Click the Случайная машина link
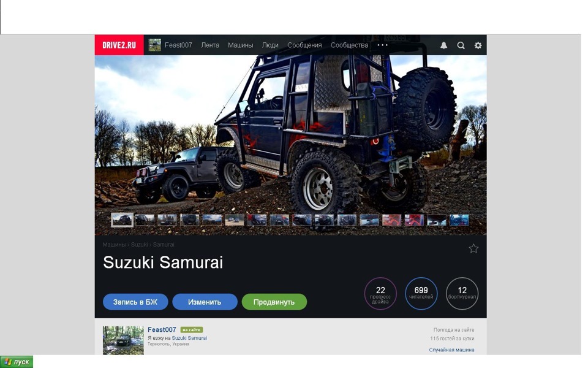 pyautogui.click(x=451, y=350)
